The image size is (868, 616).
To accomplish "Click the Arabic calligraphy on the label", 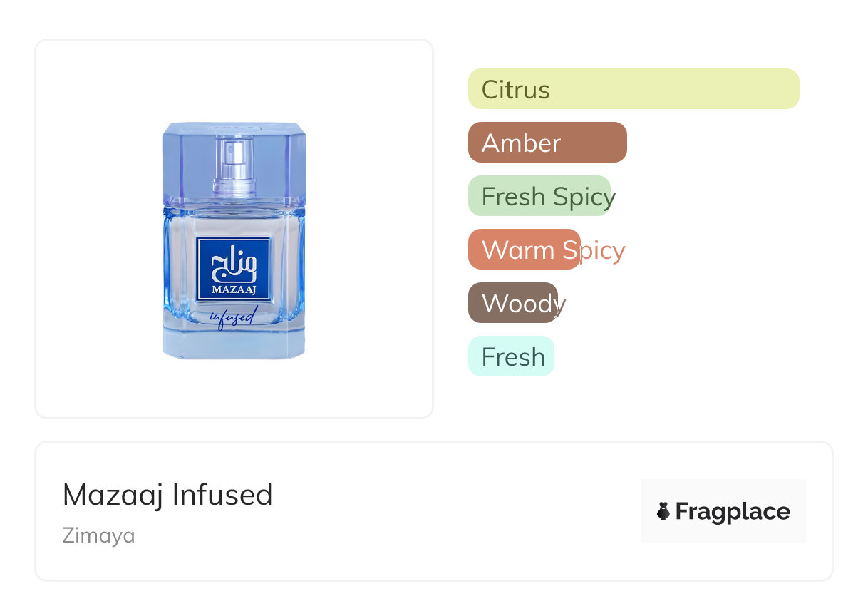I will point(234,264).
